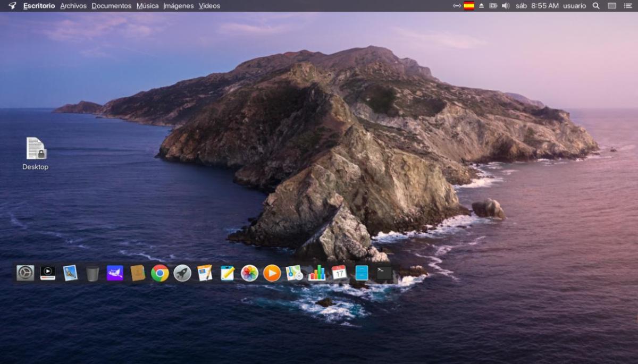Open Calendar app showing 17
The height and width of the screenshot is (364, 638).
pos(339,273)
